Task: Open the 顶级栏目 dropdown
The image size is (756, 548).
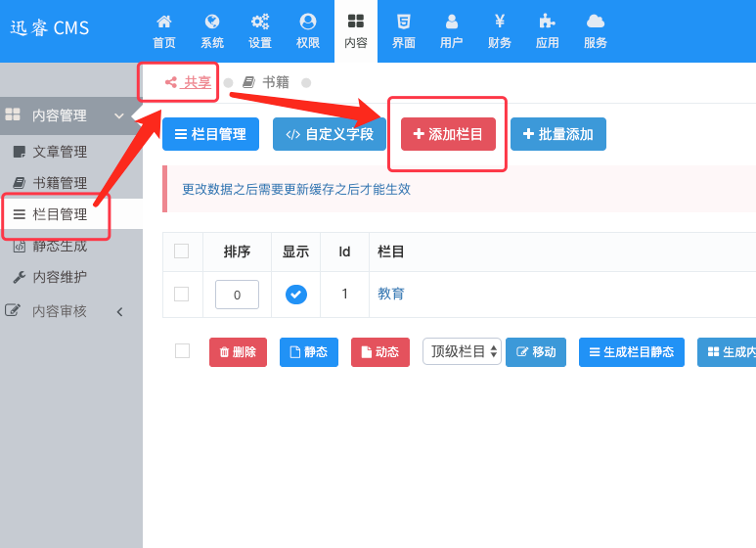Action: pyautogui.click(x=462, y=351)
